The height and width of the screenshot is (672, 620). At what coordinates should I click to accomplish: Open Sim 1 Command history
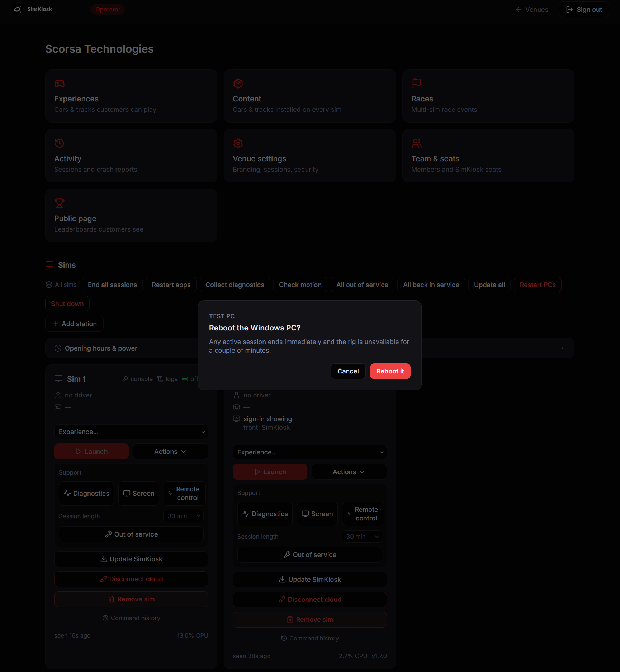(131, 618)
